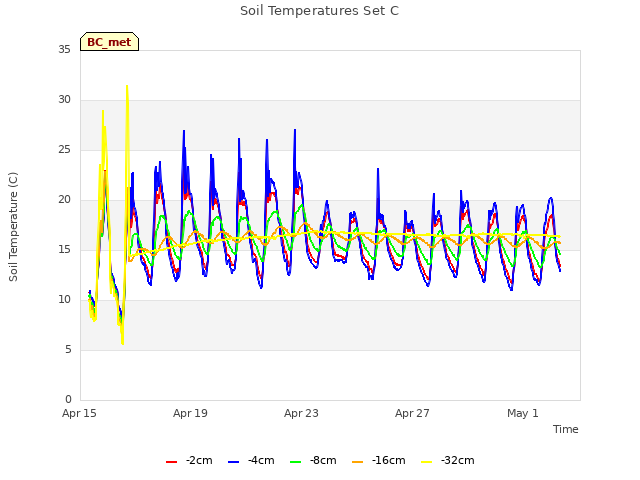The image size is (640, 480).
Task: Toggle the -32cm series legend entry
Action: [448, 461]
